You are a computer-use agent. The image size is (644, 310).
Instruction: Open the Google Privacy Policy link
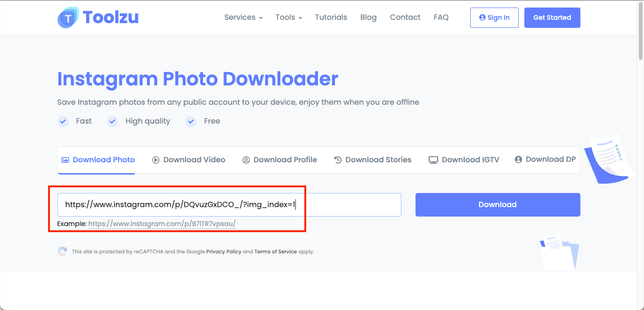click(224, 252)
